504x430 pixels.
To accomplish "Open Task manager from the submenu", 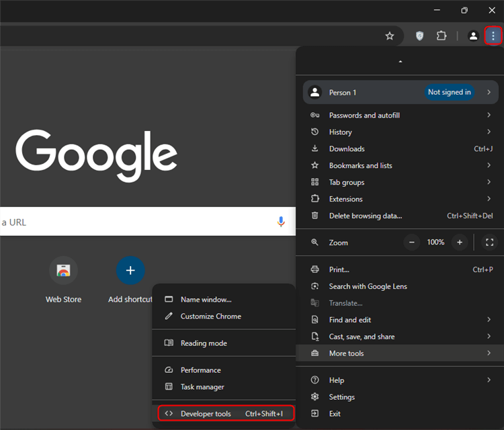I will (202, 387).
